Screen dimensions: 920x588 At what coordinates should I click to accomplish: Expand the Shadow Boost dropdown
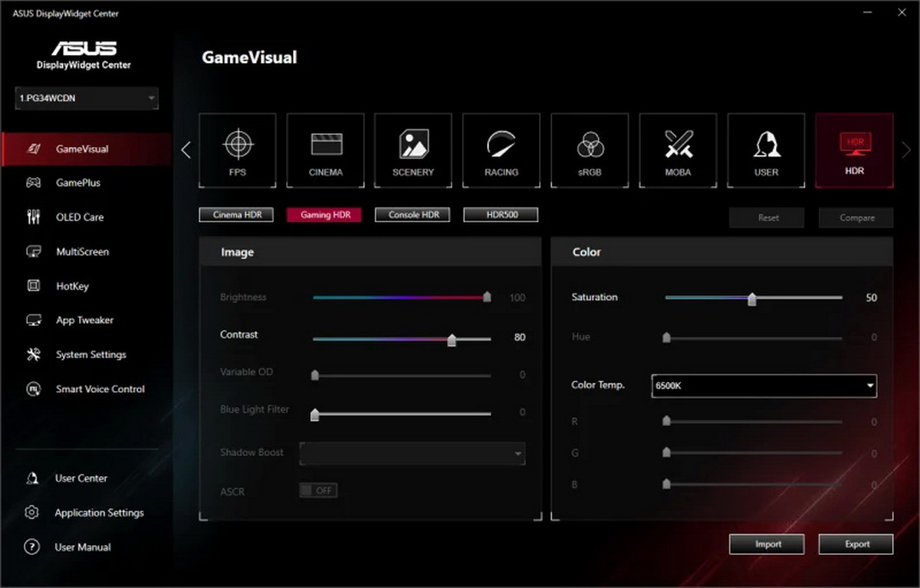(x=412, y=453)
